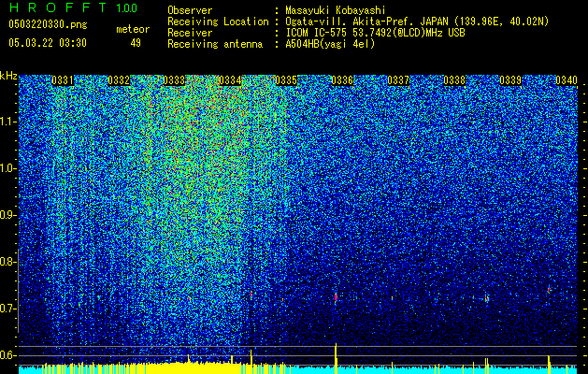The height and width of the screenshot is (374, 588).
Task: Click the bright meteor echo below the 0336 marker
Action: (x=336, y=297)
